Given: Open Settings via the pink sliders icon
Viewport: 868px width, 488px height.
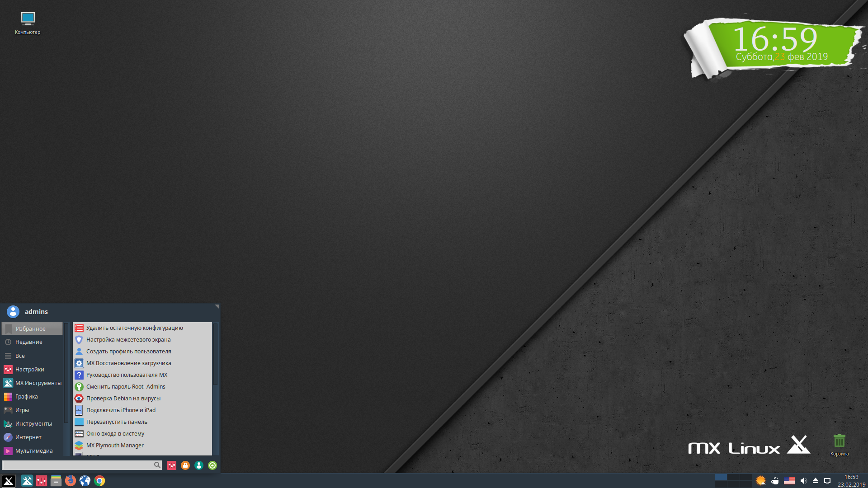Looking at the screenshot, I should coord(172,465).
